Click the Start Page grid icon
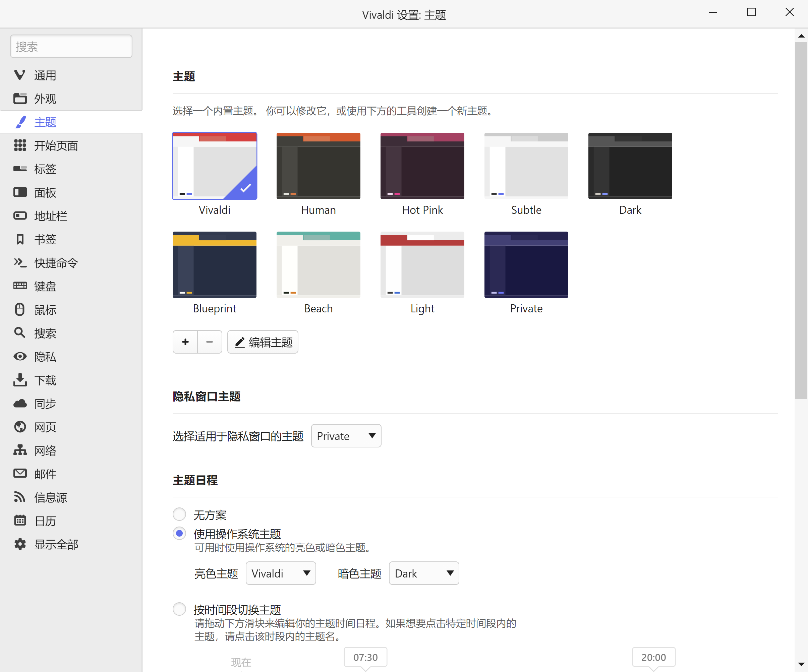 pos(20,145)
